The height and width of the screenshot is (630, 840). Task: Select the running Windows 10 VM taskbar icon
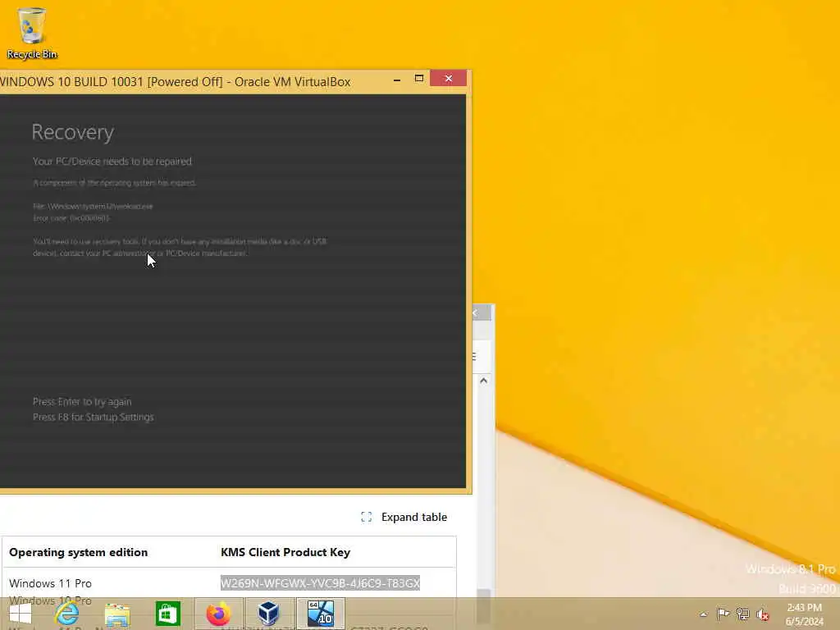pyautogui.click(x=321, y=614)
